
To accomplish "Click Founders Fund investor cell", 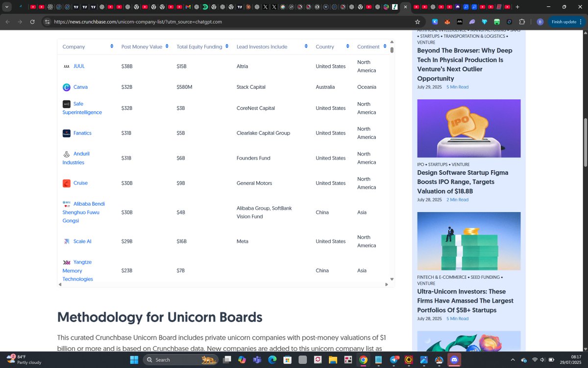I will pyautogui.click(x=253, y=158).
